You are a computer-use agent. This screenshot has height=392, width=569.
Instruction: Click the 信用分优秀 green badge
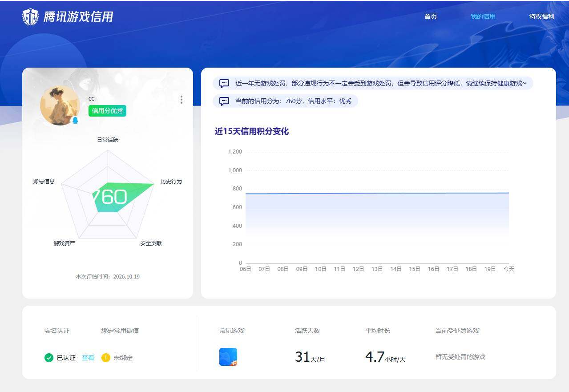pos(107,111)
